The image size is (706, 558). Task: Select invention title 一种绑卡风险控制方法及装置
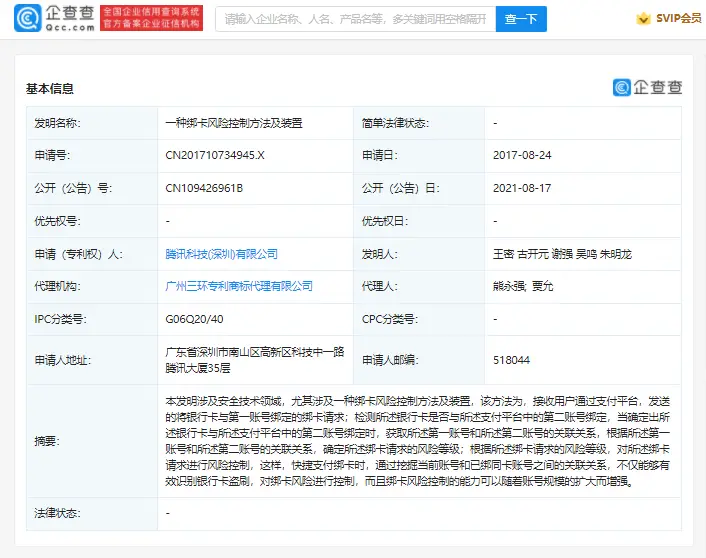234,123
